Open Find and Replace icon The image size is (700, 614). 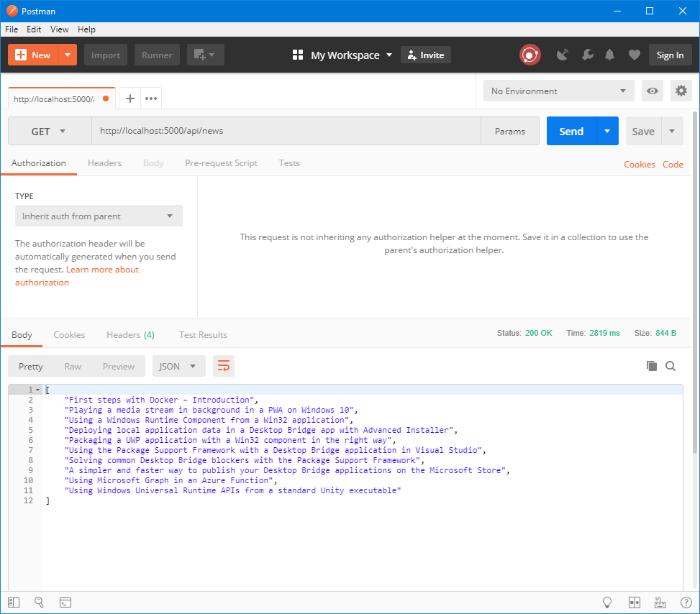pyautogui.click(x=40, y=602)
